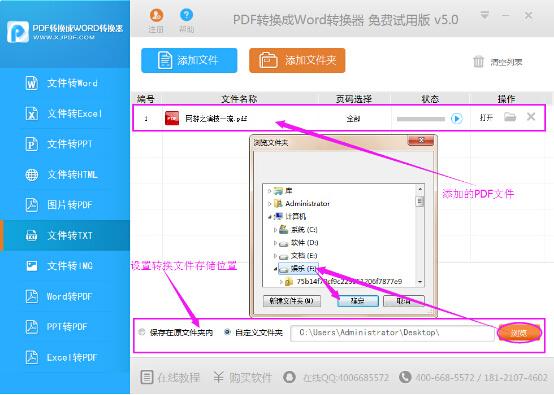This screenshot has height=395, width=554.
Task: Start conversion with play button
Action: tap(456, 118)
